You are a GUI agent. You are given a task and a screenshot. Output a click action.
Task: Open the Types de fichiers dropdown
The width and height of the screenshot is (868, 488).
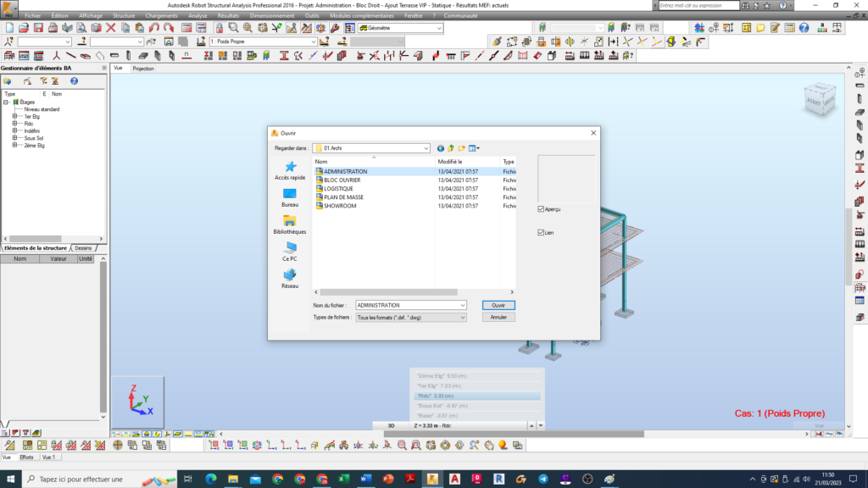pos(464,317)
